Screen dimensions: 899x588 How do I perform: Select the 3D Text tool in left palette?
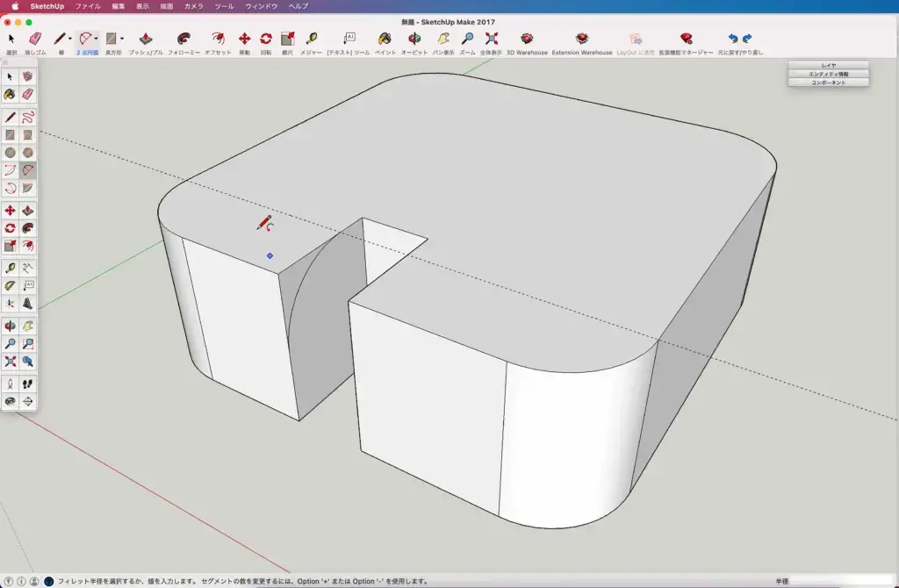pos(27,304)
